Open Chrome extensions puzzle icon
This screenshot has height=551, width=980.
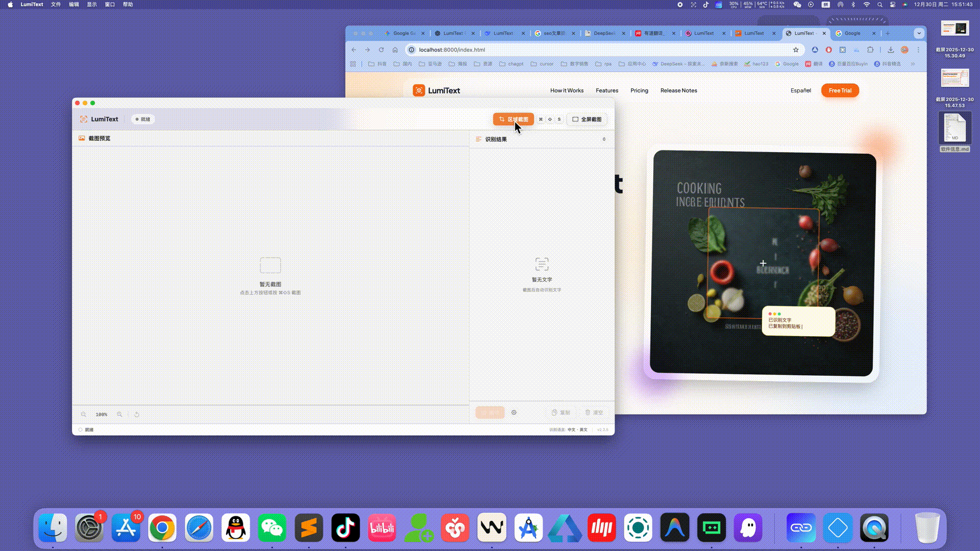(870, 49)
